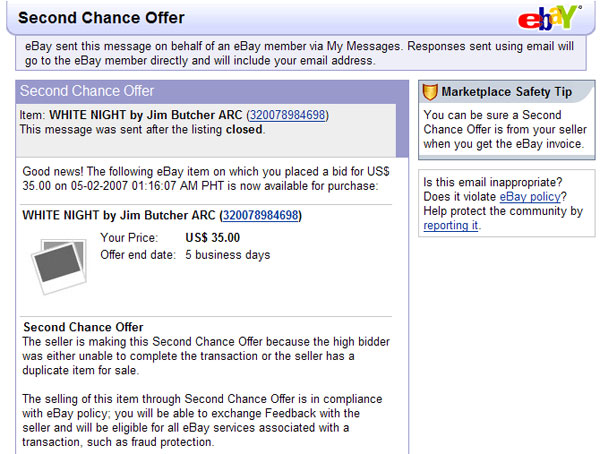This screenshot has height=454, width=600.
Task: Click the bold WHITE NIGHT by Jim Butcher ARC title
Action: pyautogui.click(x=119, y=215)
